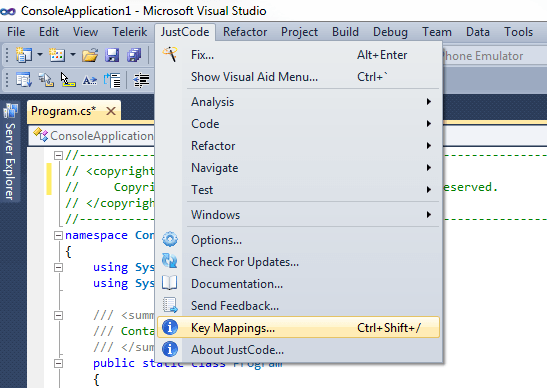This screenshot has height=388, width=547.
Task: Click the ConsoleApplication class dropdown field
Action: 92,135
